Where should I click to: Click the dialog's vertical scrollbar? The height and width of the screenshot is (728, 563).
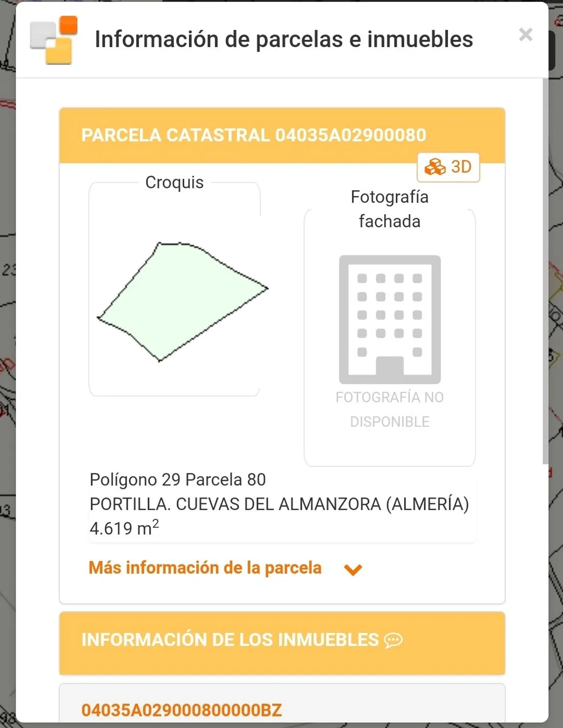click(545, 272)
